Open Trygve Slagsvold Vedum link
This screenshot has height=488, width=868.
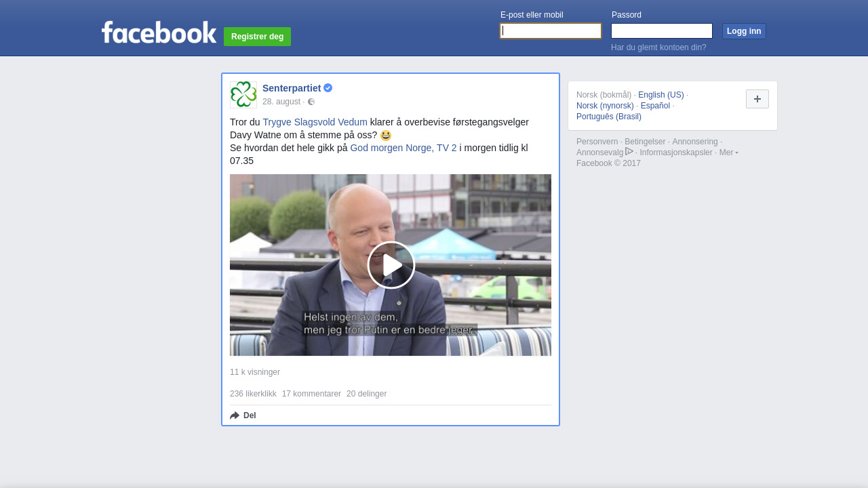coord(315,122)
